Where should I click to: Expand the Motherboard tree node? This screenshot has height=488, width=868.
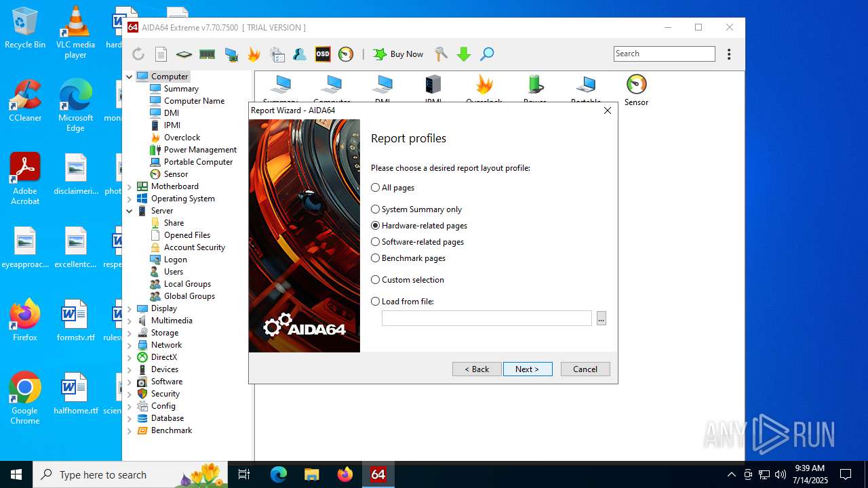pos(130,186)
